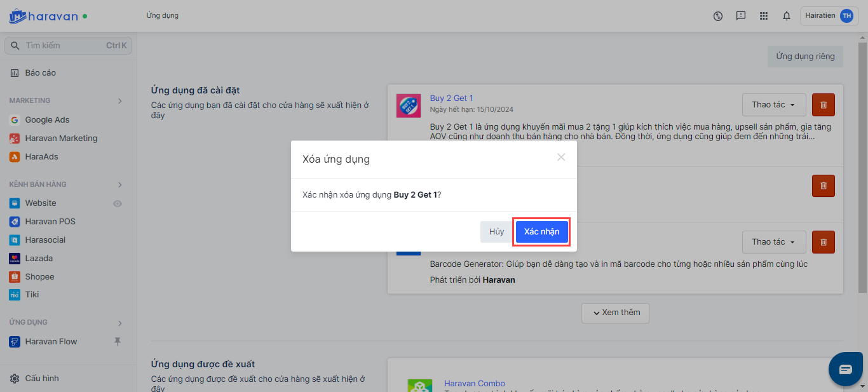
Task: Click the Phát triển bởi Haravan text
Action: coord(473,280)
